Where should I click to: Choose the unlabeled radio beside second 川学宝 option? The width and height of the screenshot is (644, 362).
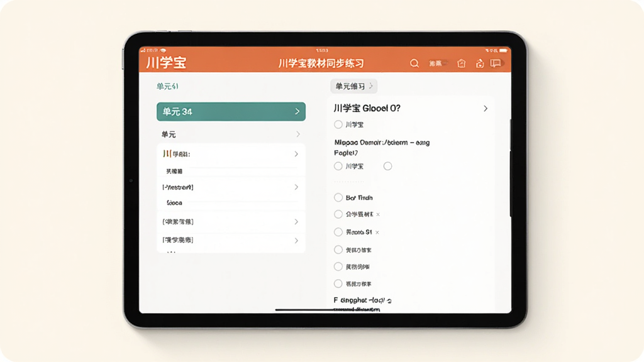coord(387,166)
